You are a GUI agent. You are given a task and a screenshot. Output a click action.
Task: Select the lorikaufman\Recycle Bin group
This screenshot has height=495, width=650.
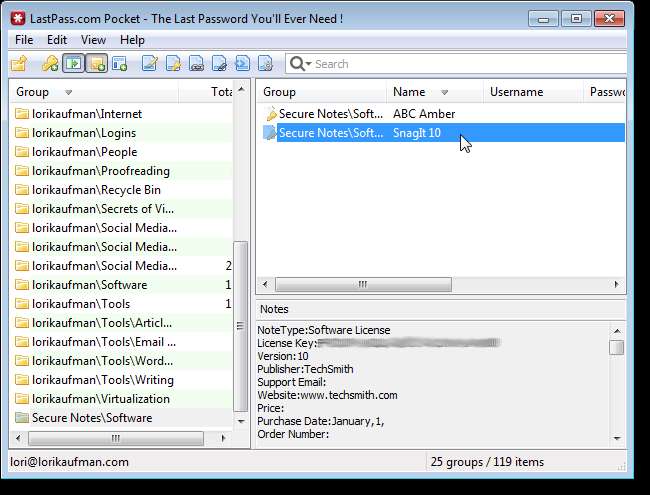pos(122,190)
